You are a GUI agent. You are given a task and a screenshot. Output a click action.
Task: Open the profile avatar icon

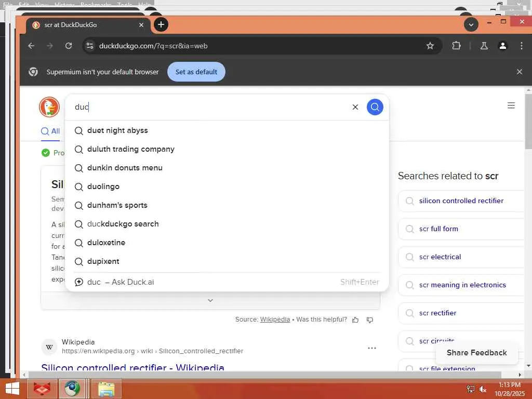pyautogui.click(x=503, y=46)
